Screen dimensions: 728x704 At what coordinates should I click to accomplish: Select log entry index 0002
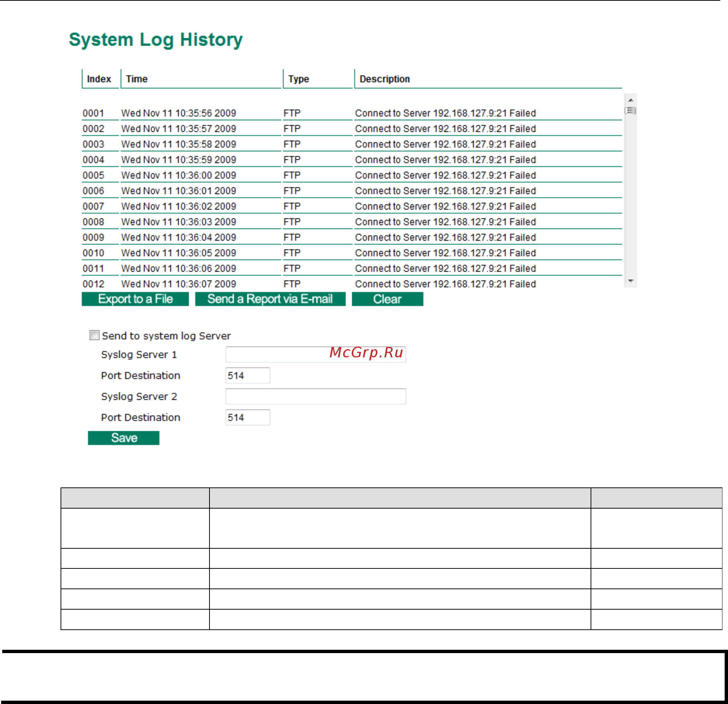click(x=93, y=129)
